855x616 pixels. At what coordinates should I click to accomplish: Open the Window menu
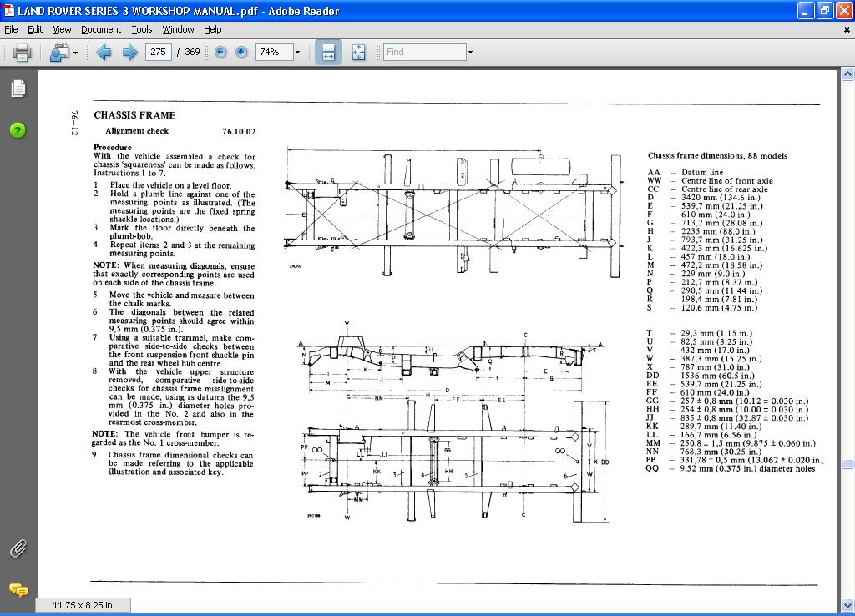pos(178,29)
